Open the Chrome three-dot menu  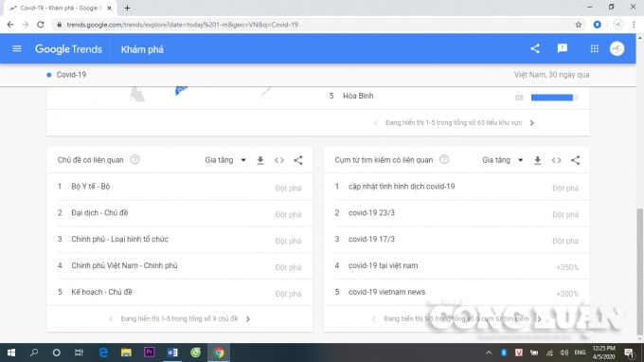pos(634,25)
